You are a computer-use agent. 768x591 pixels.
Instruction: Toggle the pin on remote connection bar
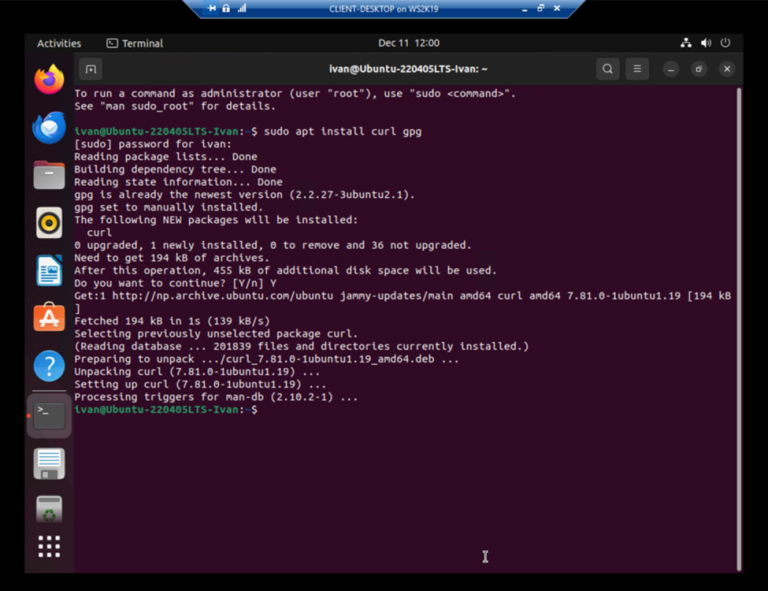click(212, 8)
